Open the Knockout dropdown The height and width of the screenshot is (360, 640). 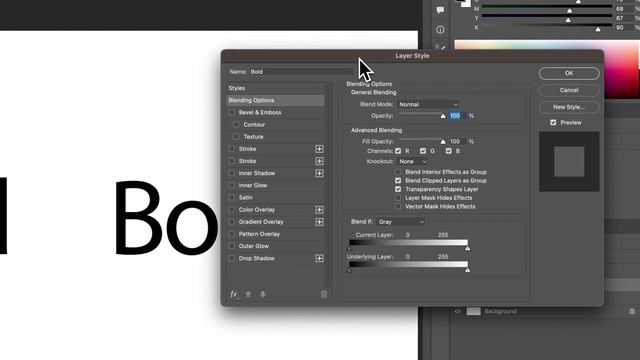[x=412, y=162]
